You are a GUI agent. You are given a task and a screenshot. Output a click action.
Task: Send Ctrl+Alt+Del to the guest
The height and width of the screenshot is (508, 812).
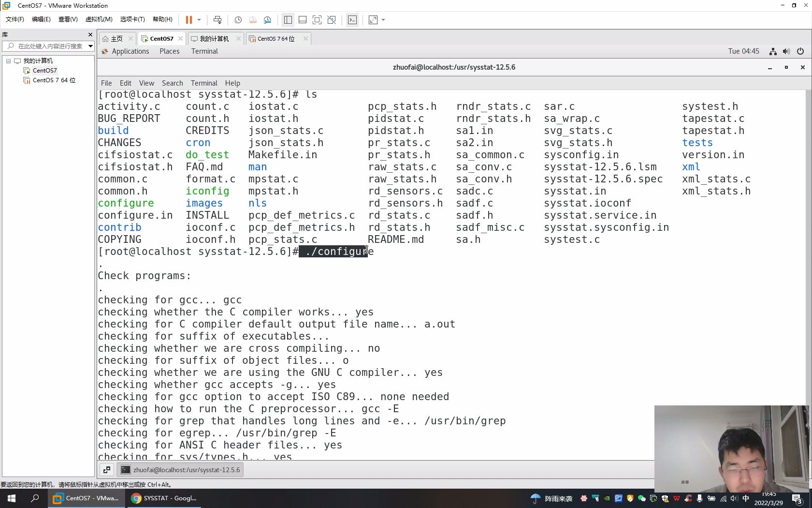pyautogui.click(x=218, y=20)
